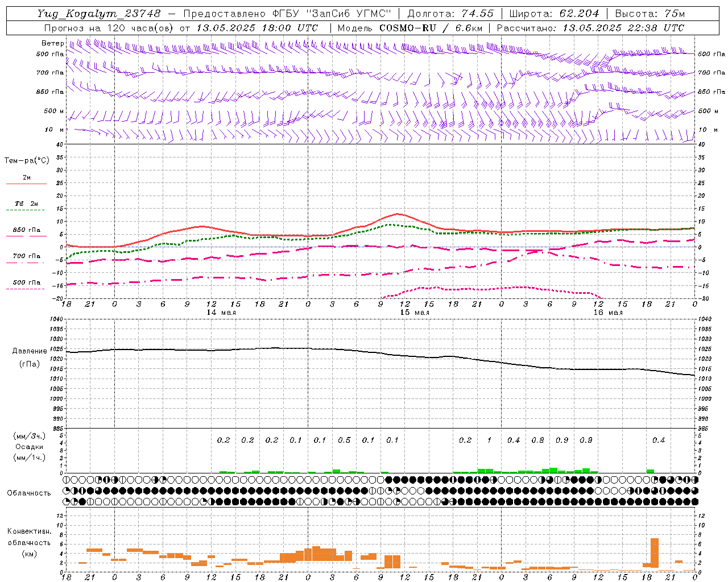Click the 15 мая date label
Image resolution: width=728 pixels, height=582 pixels.
[414, 313]
